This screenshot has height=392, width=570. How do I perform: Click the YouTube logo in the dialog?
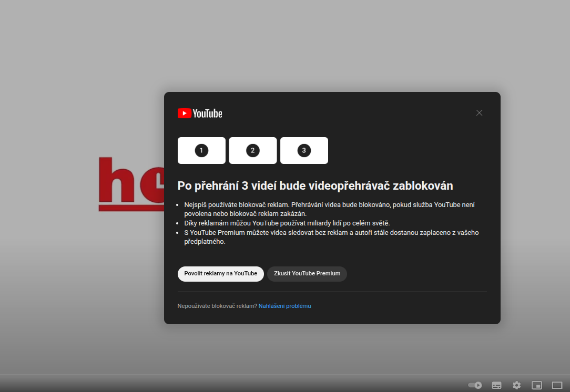[200, 114]
